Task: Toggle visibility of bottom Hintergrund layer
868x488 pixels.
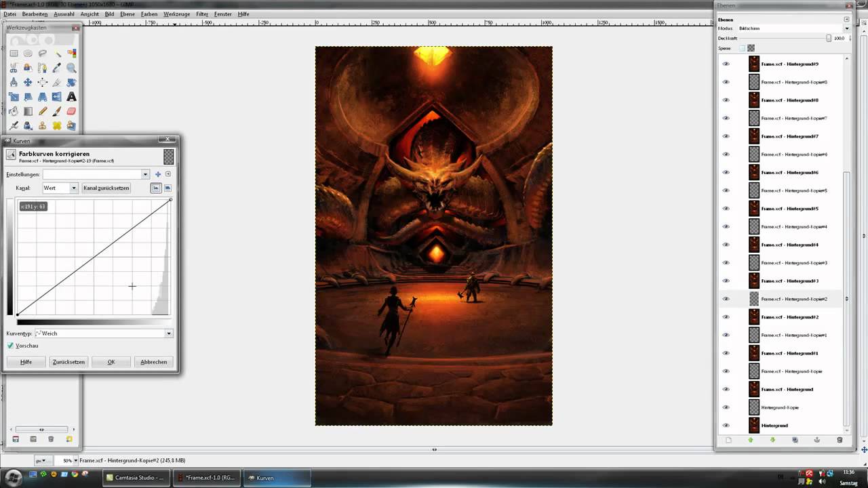Action: coord(726,426)
